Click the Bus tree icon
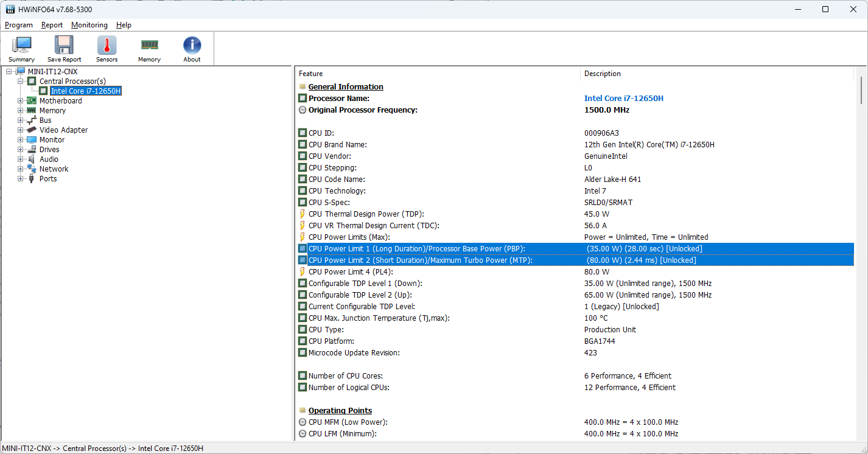This screenshot has width=868, height=454. (x=32, y=120)
